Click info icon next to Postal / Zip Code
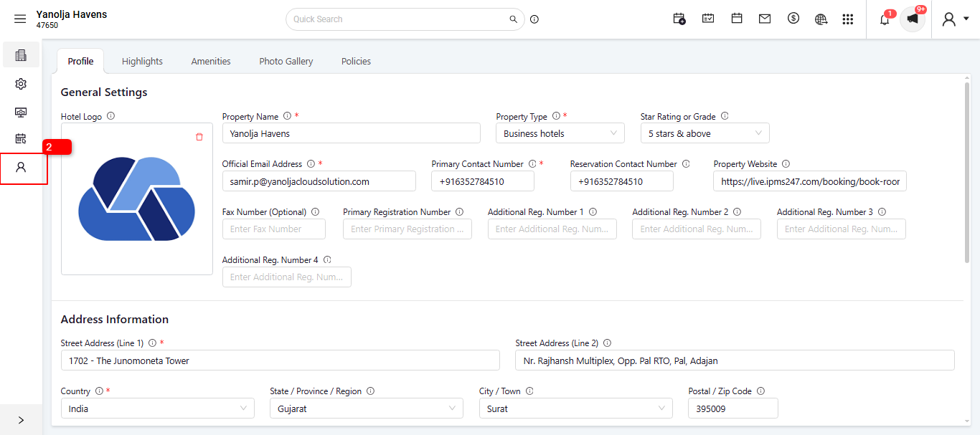The height and width of the screenshot is (435, 980). click(x=760, y=391)
